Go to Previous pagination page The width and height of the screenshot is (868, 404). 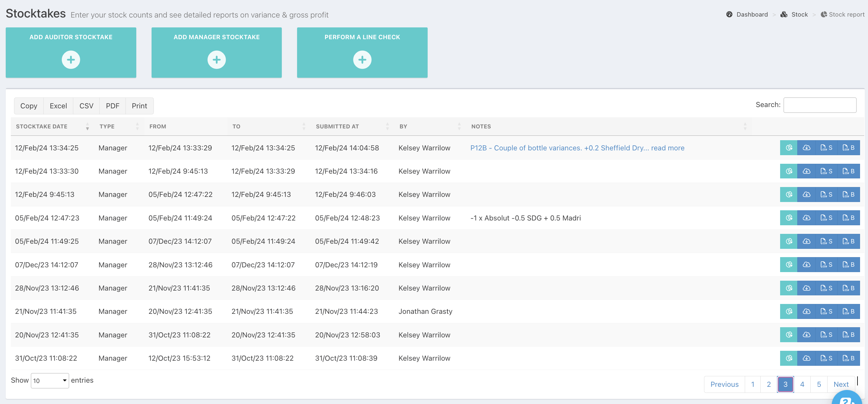[724, 384]
